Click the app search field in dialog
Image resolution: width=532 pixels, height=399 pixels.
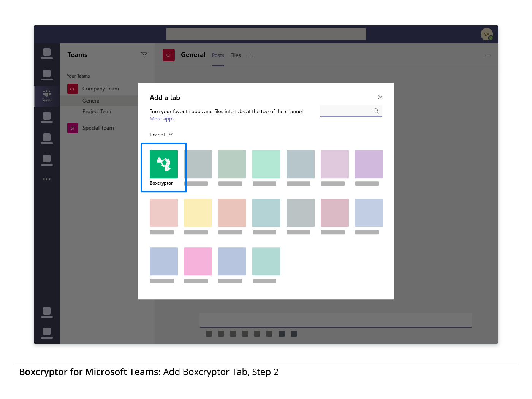click(351, 111)
